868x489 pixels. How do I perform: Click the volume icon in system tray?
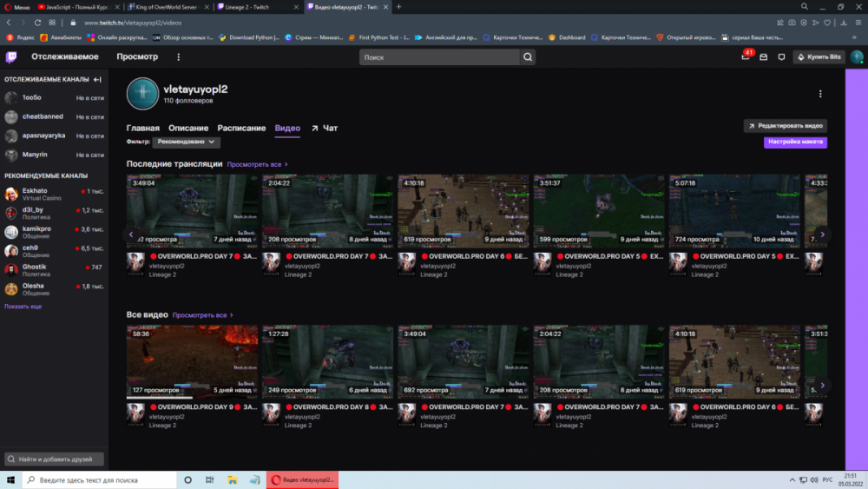coord(814,479)
